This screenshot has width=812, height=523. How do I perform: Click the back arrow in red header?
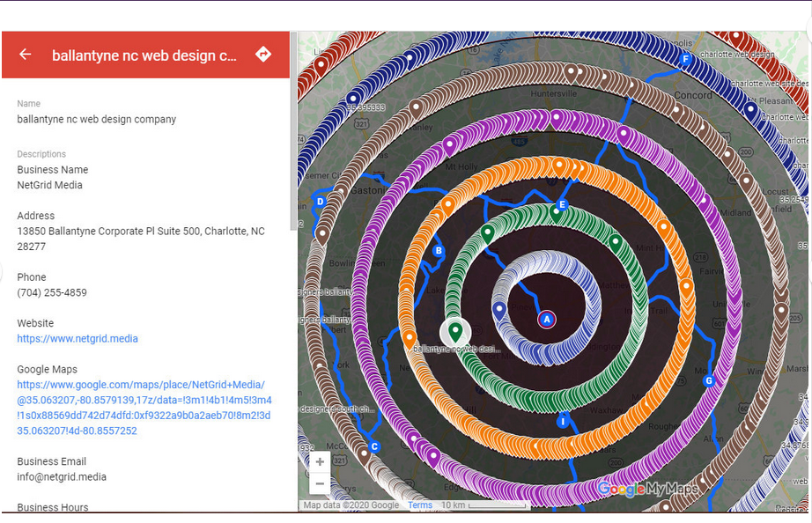pos(26,55)
